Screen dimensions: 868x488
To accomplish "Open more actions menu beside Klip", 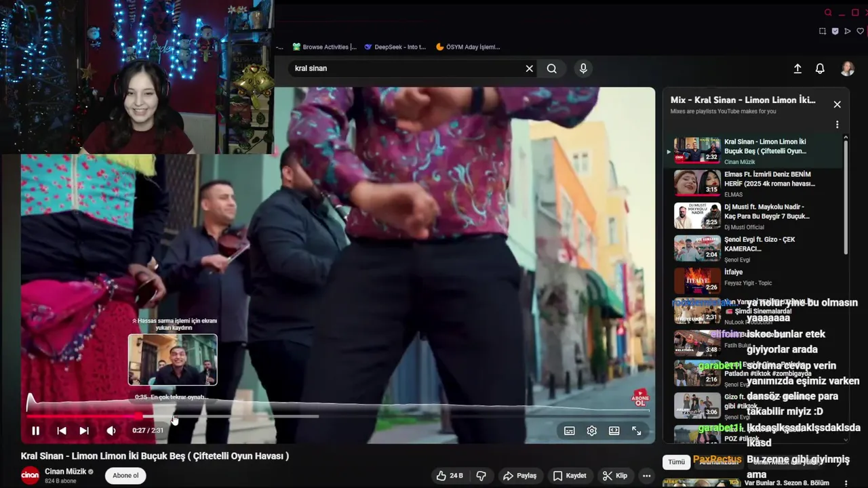I will pos(647,476).
